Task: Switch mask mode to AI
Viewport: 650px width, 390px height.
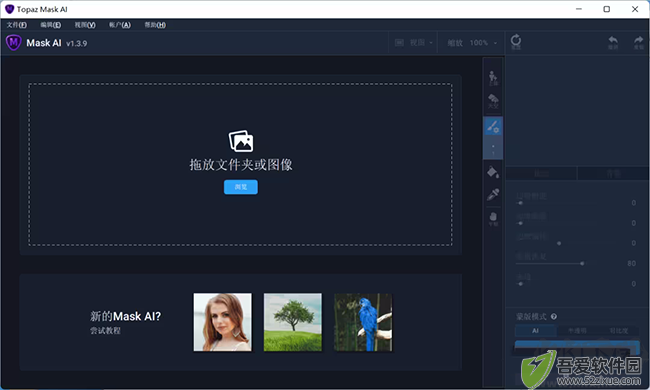Action: 536,330
